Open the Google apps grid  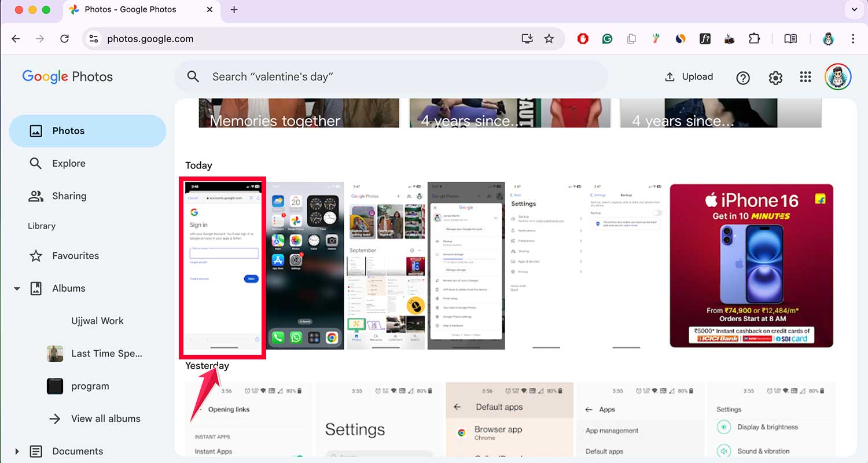coord(806,76)
